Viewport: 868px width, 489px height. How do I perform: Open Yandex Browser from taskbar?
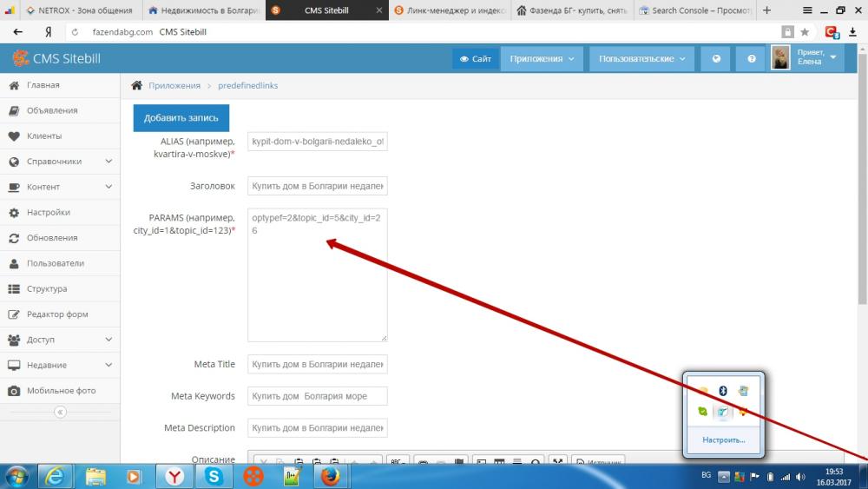(174, 476)
